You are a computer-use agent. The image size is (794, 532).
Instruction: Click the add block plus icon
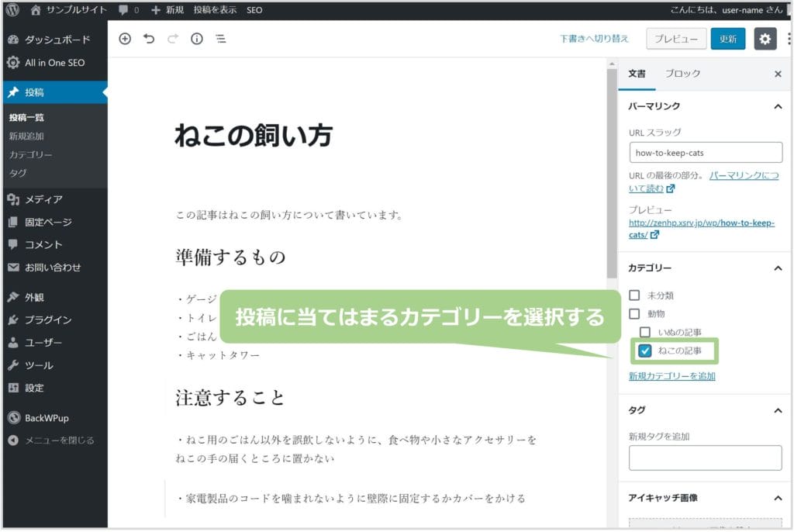[125, 39]
